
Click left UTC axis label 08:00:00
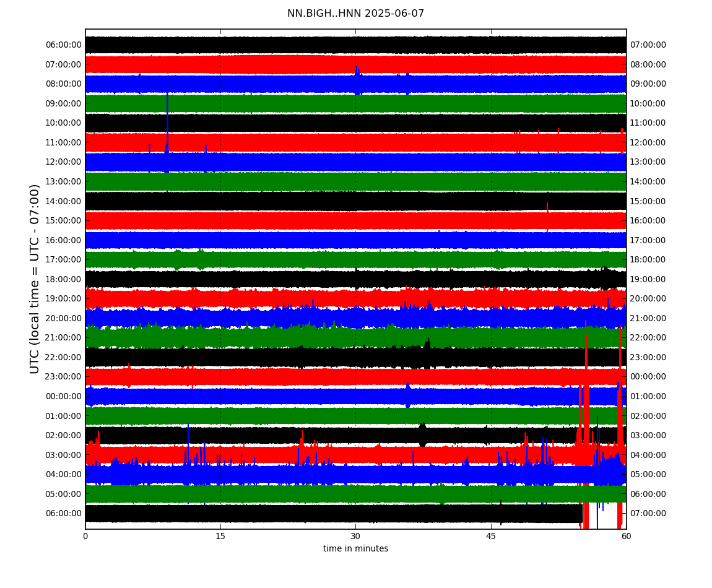coord(64,84)
